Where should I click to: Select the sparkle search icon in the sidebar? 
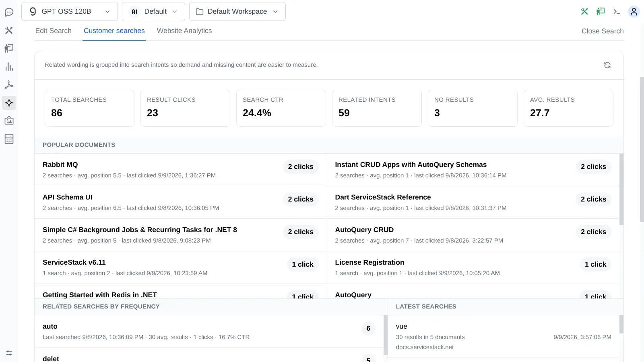pos(9,103)
